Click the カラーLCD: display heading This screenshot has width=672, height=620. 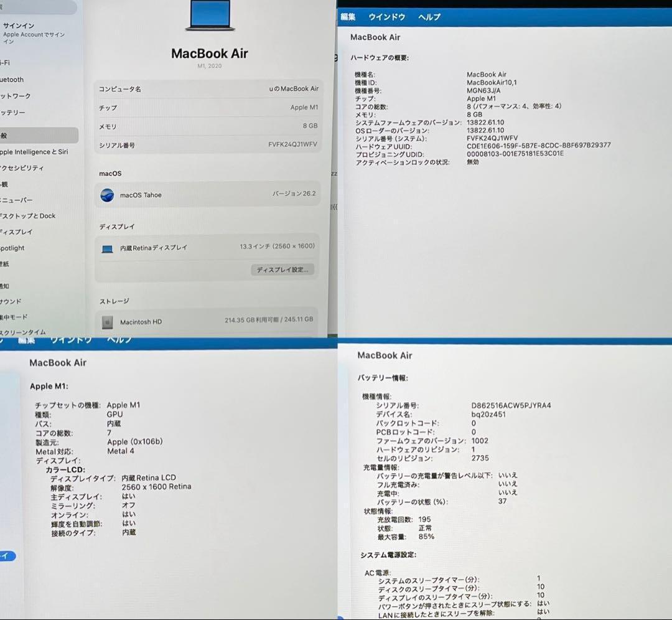coord(65,469)
